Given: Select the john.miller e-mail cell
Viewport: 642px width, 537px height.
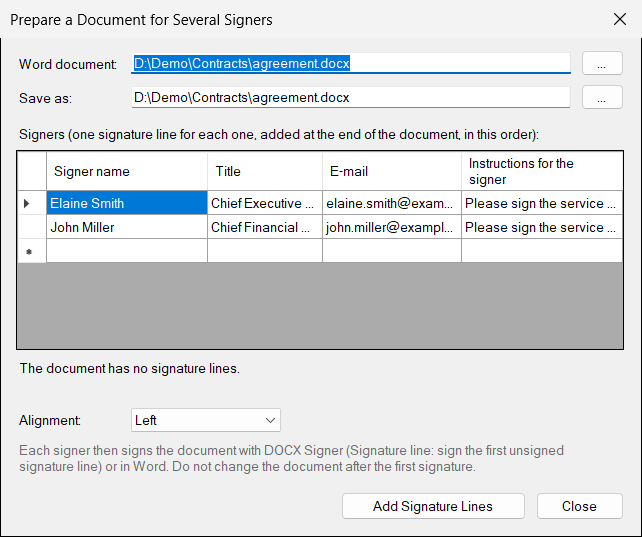Looking at the screenshot, I should click(x=392, y=227).
